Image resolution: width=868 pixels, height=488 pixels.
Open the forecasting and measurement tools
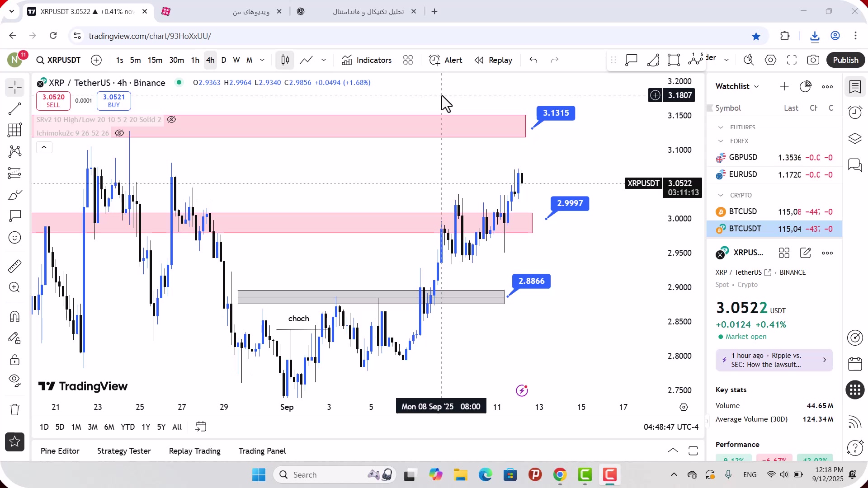[14, 173]
